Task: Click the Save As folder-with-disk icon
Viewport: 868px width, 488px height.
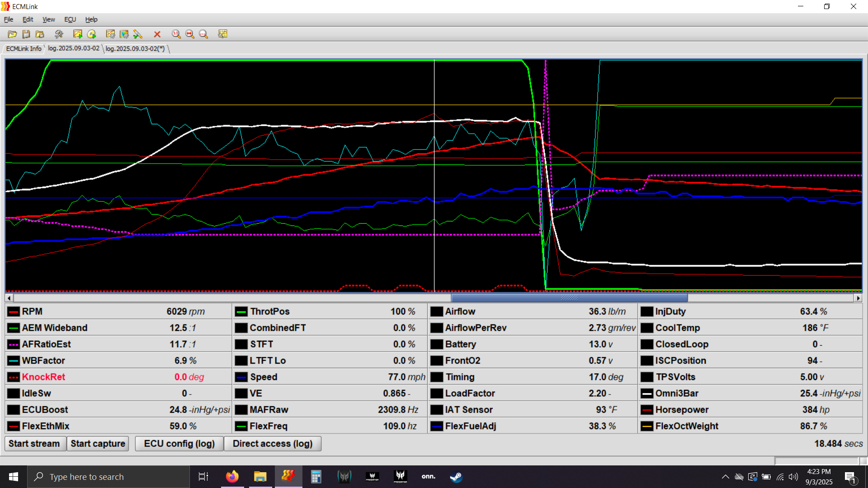Action: 40,34
